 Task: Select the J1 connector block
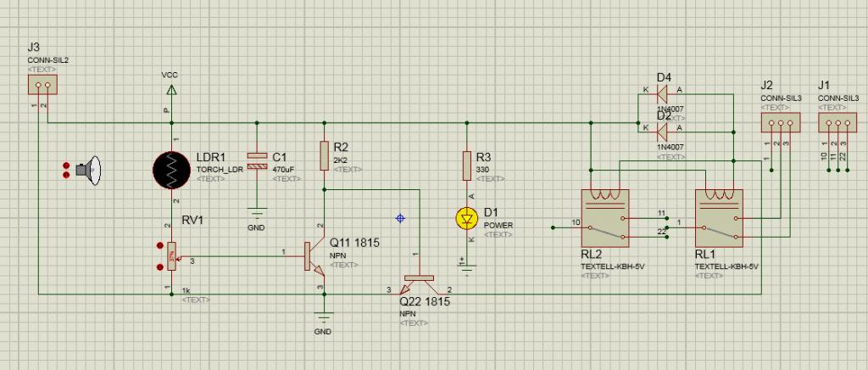[x=837, y=122]
